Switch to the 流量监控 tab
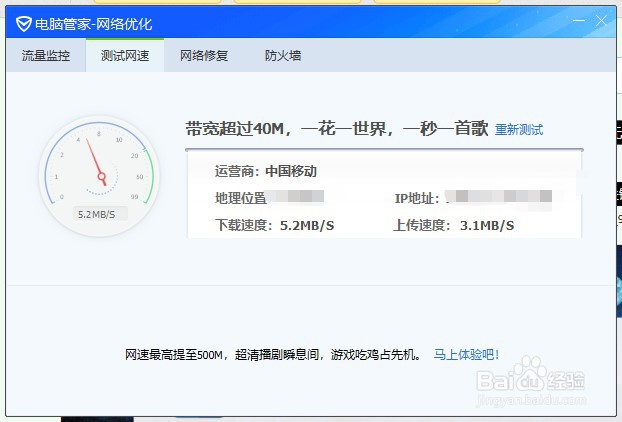This screenshot has height=422, width=622. tap(46, 56)
